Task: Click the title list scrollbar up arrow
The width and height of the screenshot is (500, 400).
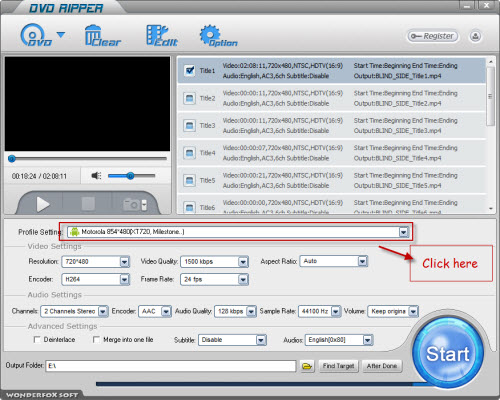Action: click(x=491, y=62)
